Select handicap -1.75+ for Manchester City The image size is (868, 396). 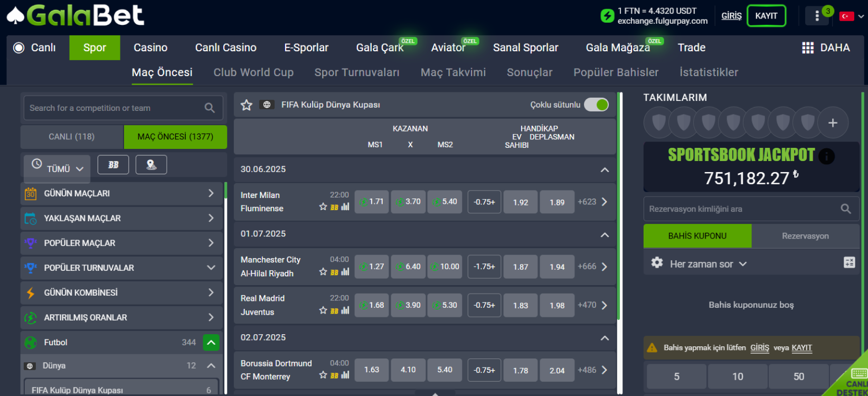point(485,267)
